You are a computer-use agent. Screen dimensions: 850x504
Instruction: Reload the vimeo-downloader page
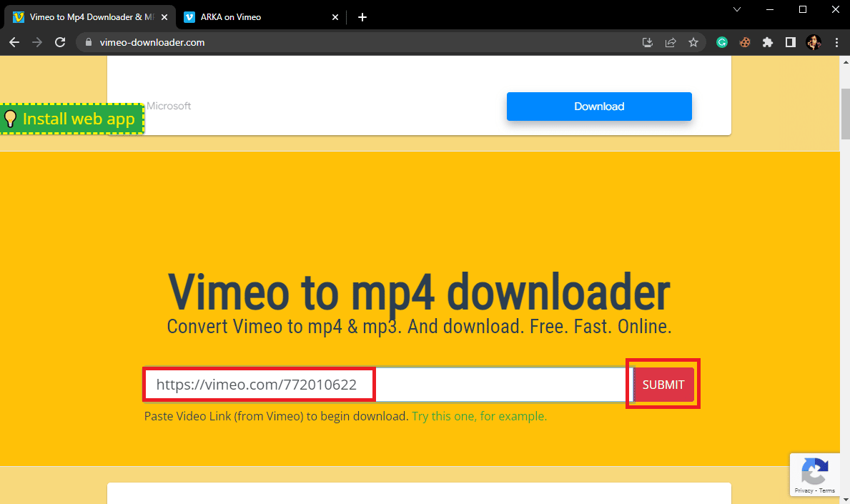coord(60,42)
